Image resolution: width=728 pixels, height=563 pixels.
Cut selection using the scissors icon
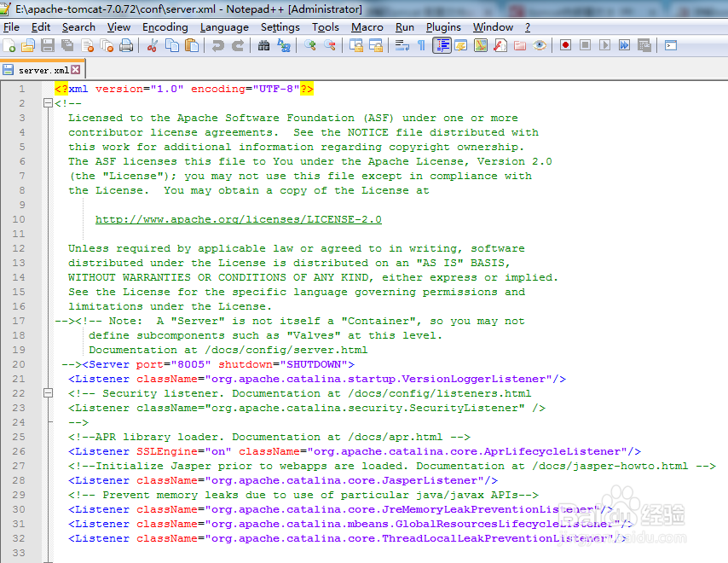[x=153, y=45]
